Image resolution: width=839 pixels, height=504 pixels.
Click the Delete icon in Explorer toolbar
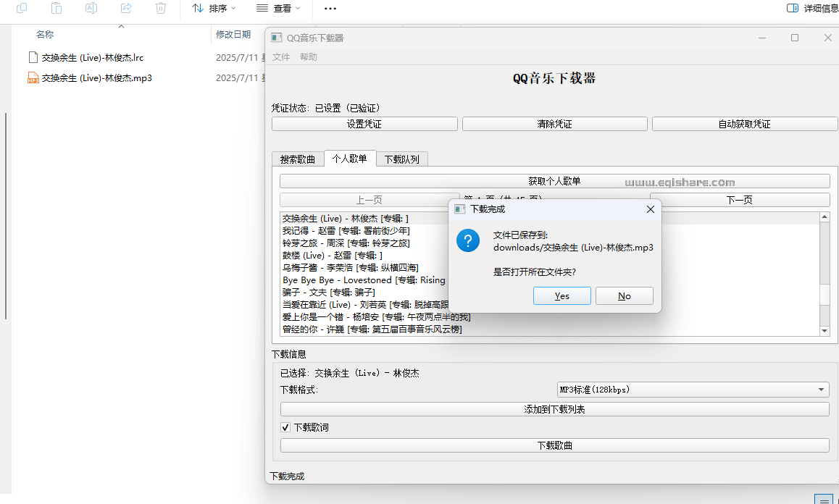tap(160, 9)
